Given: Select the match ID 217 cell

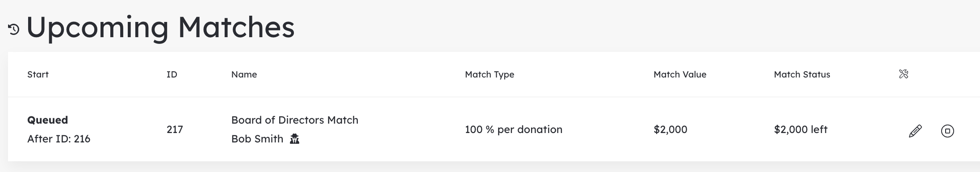Looking at the screenshot, I should (175, 129).
